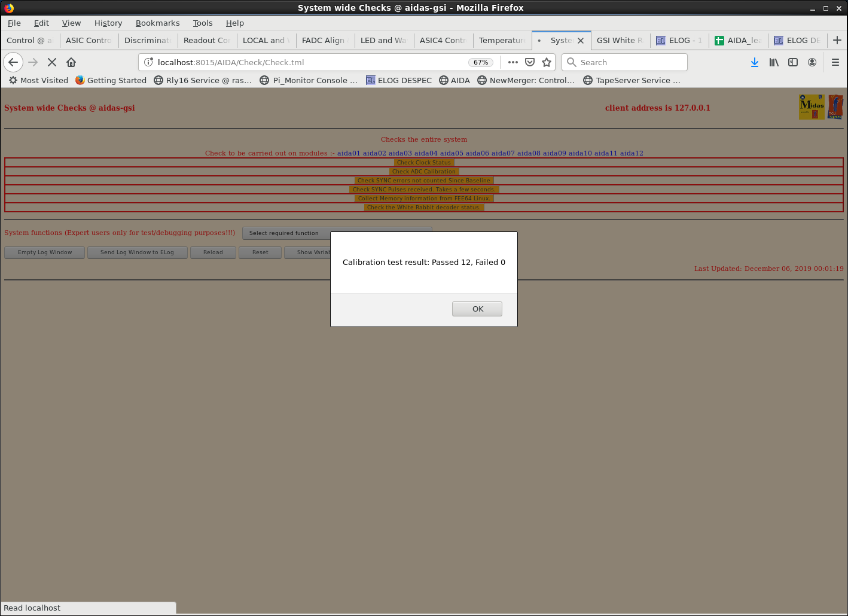Switch to the Temperature tab

502,41
